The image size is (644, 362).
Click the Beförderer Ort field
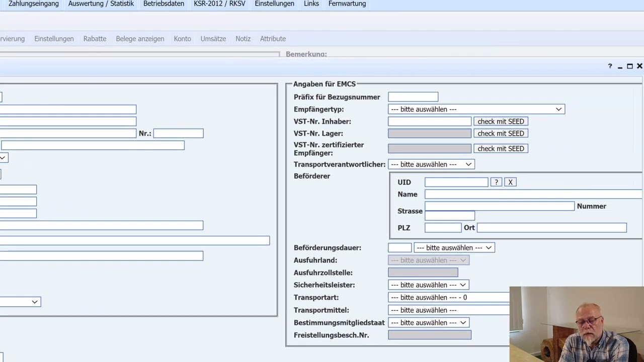(552, 228)
